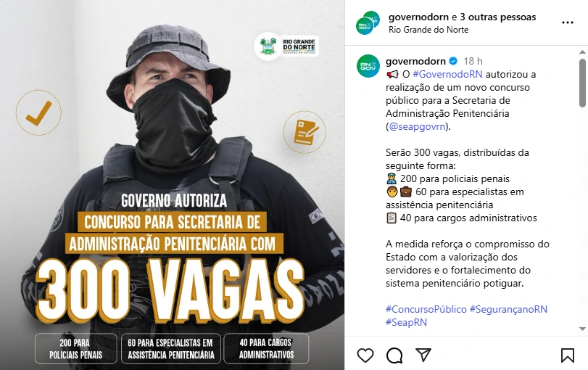Click the caption scrollbar down arrow

point(582,329)
